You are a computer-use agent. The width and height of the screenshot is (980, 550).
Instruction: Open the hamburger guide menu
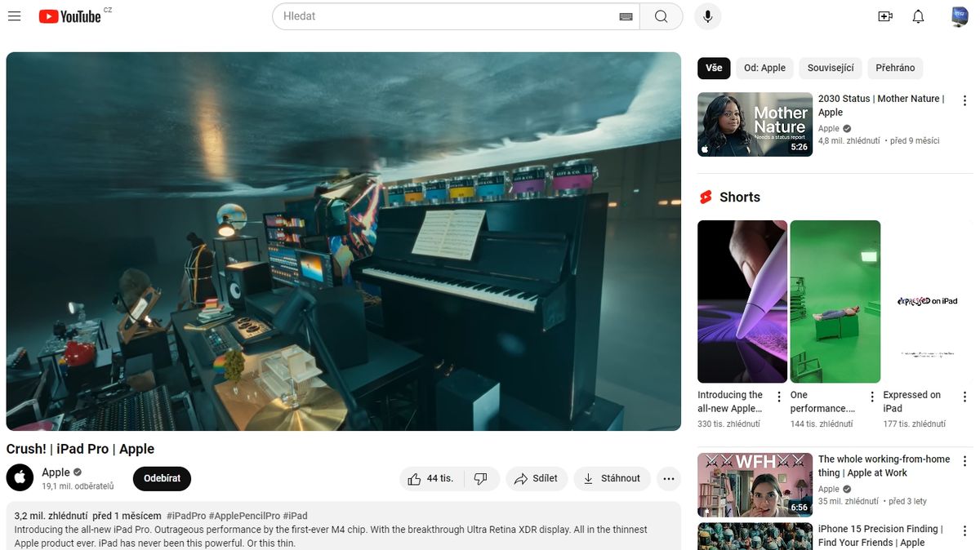point(14,16)
